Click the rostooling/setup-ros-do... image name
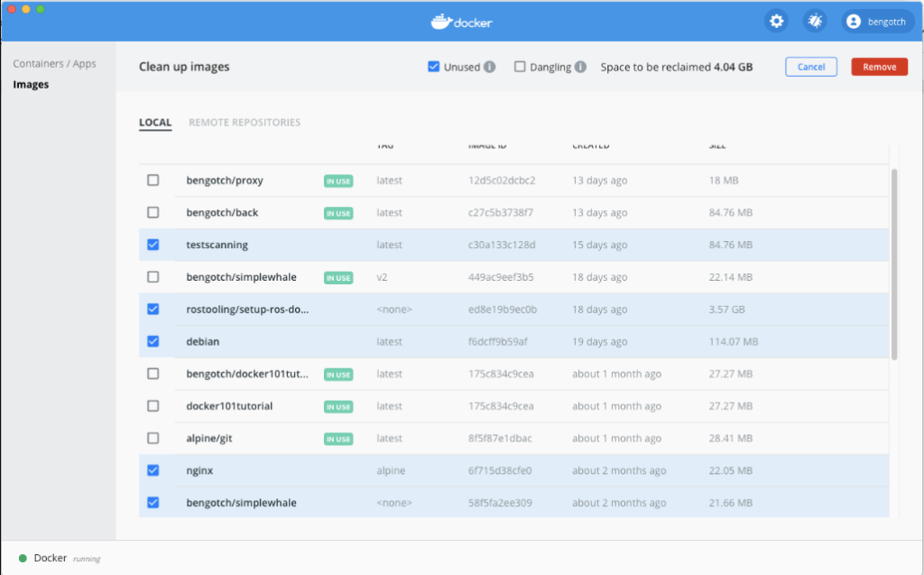This screenshot has height=575, width=924. pyautogui.click(x=247, y=309)
